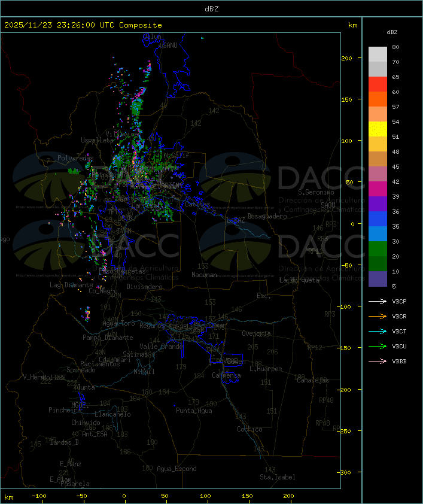Select the gold 48-51 dBZ swatch
Image resolution: width=423 pixels, height=504 pixels.
point(378,144)
